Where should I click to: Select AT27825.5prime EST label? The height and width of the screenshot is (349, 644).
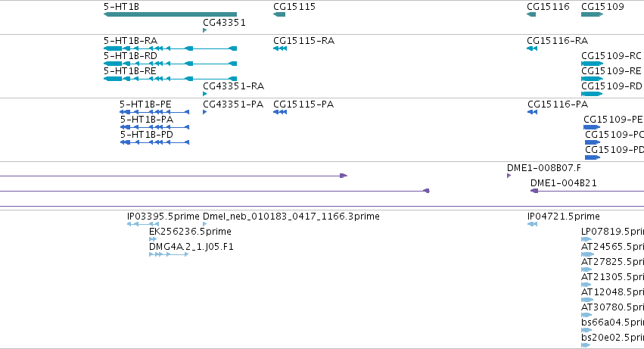pyautogui.click(x=612, y=262)
